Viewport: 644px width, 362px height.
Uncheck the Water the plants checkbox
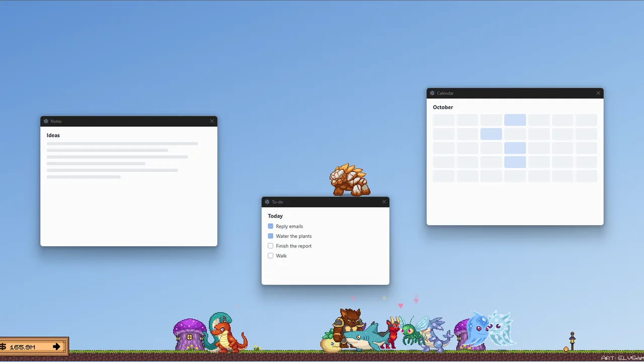point(271,236)
